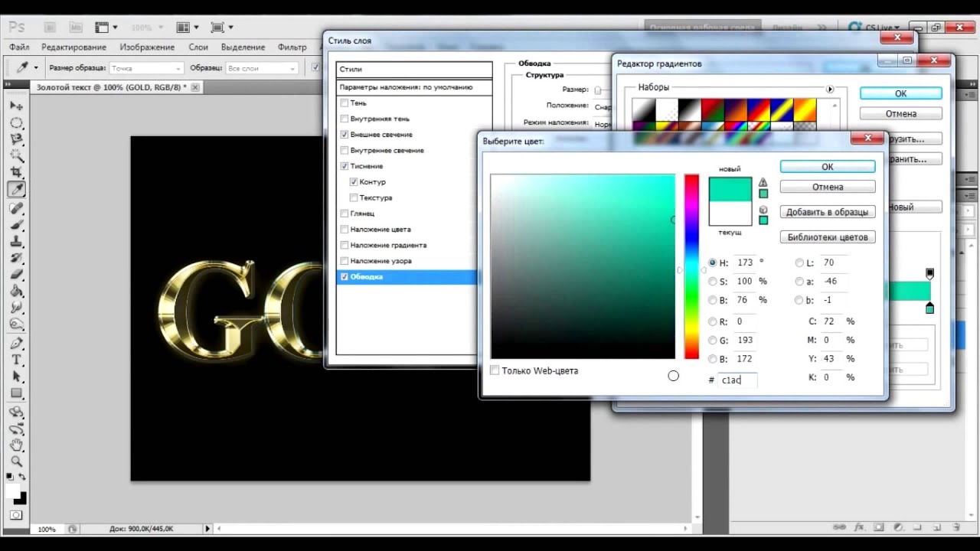
Task: Click OK in the Редактор градиентов dialog
Action: tap(901, 93)
